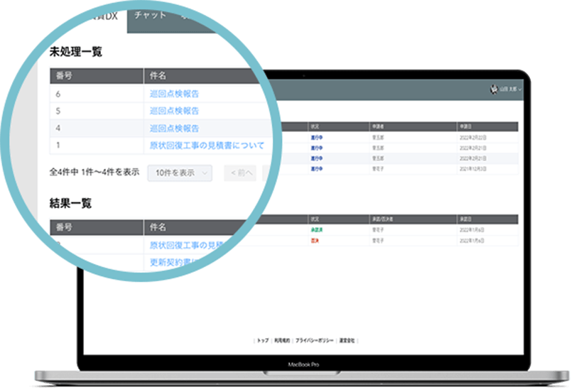Expand the 10件を表示 page size dropdown
Image resolution: width=574 pixels, height=392 pixels.
[180, 173]
